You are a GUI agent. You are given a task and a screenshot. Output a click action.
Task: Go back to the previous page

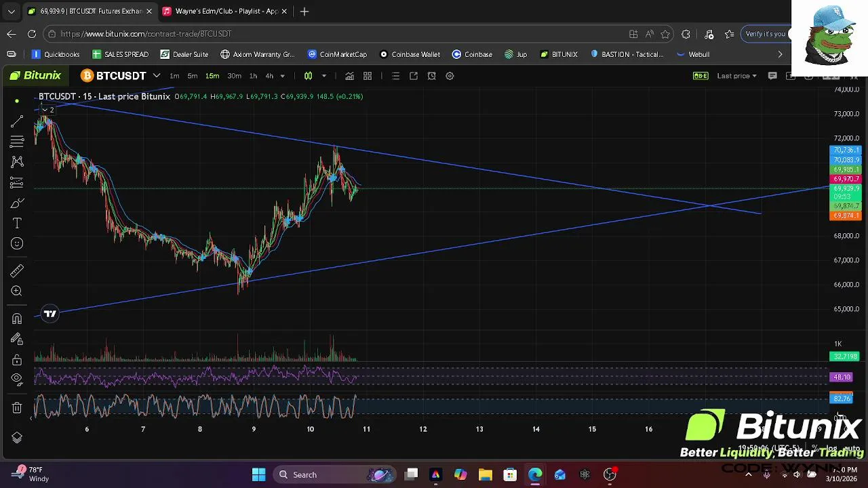point(12,34)
